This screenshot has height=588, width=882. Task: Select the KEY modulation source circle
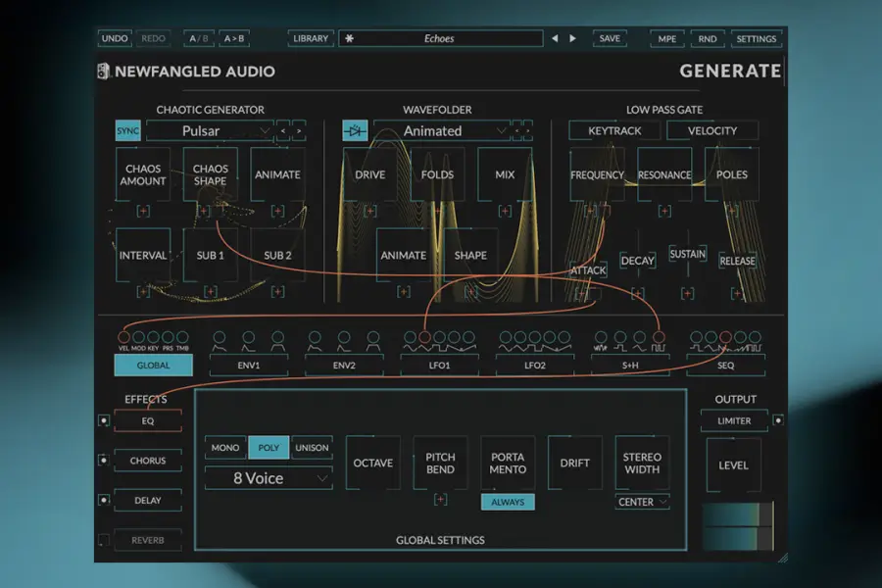[x=153, y=336]
